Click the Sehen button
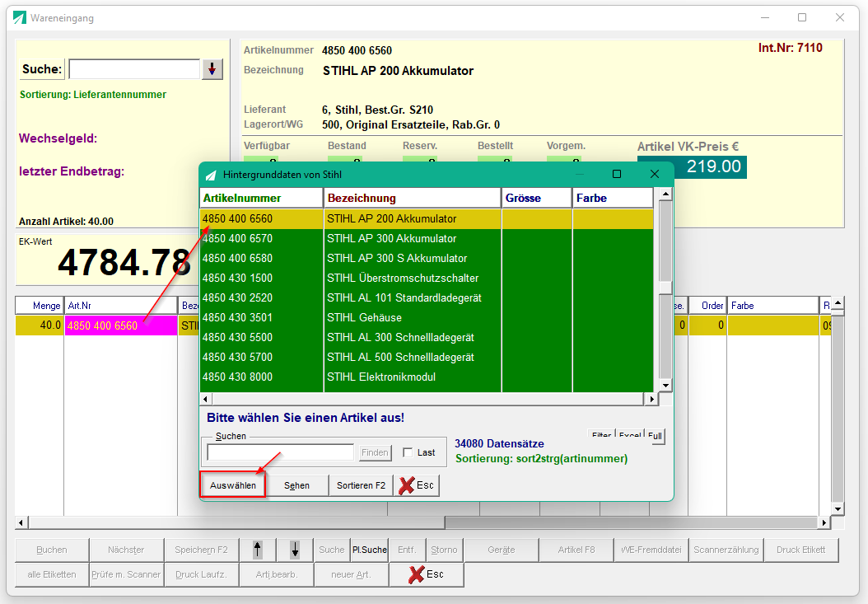 click(296, 485)
